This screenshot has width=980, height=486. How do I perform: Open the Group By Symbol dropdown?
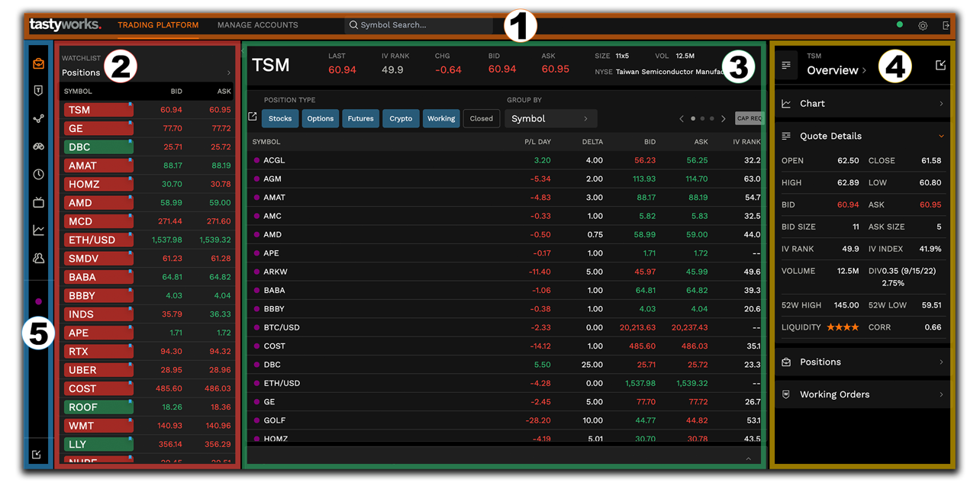[550, 118]
